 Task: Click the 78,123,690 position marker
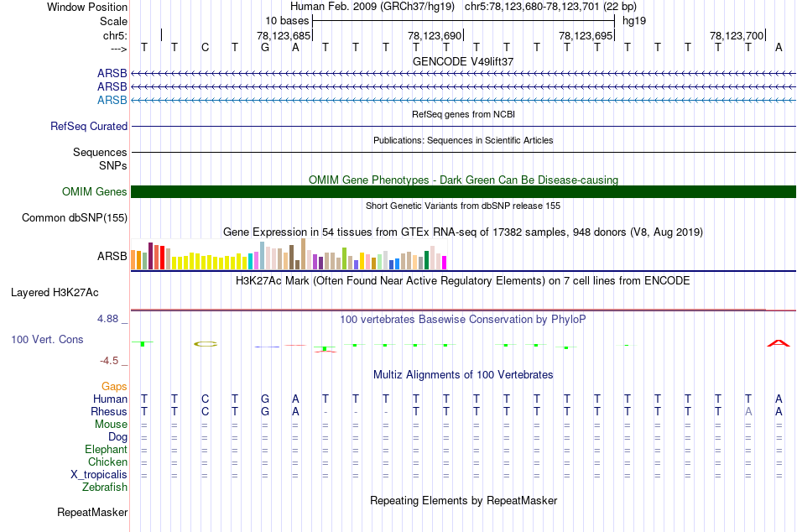(435, 35)
